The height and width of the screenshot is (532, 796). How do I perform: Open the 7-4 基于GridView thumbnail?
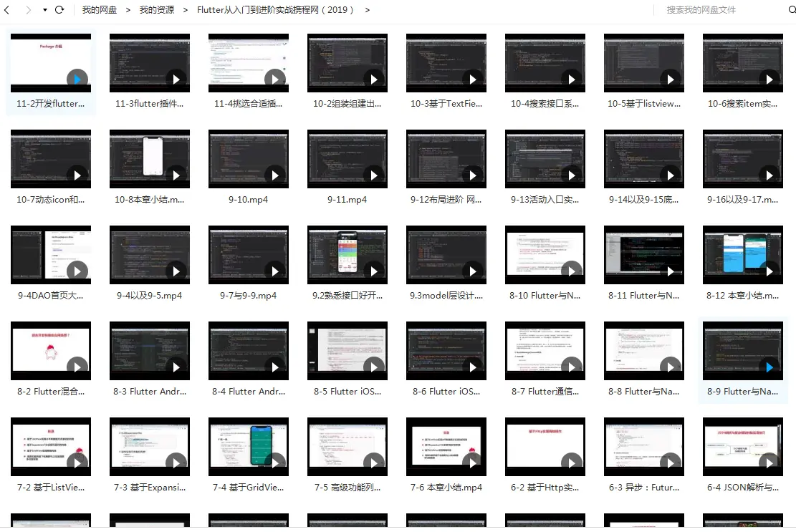tap(249, 447)
